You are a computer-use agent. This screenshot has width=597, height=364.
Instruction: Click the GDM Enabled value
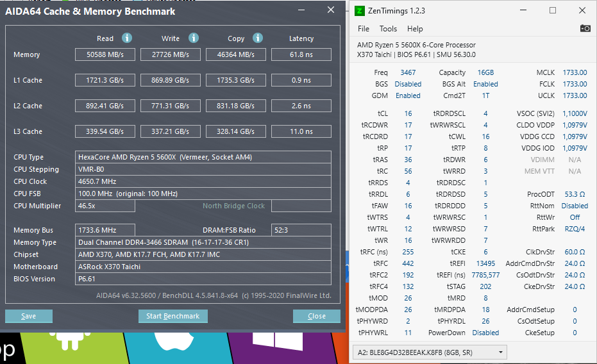coord(408,95)
